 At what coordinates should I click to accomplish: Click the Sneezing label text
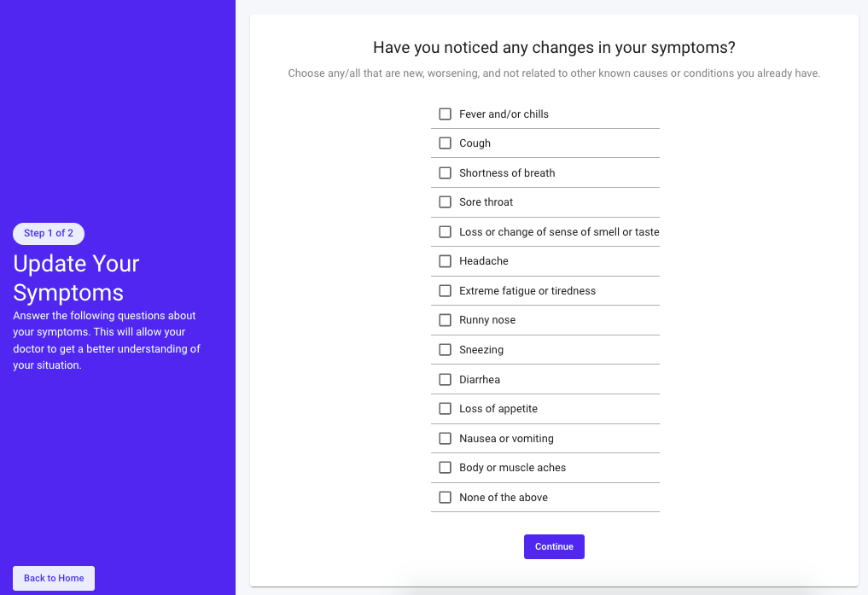(x=481, y=350)
